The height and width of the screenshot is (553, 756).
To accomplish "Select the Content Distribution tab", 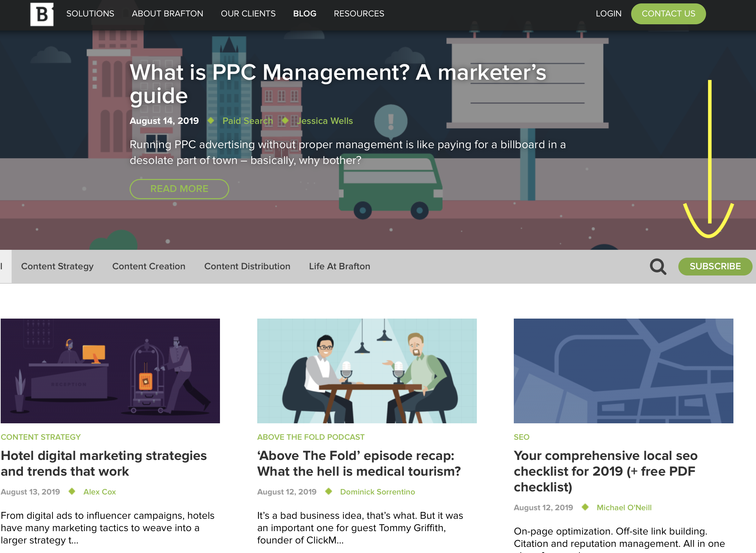I will pyautogui.click(x=247, y=266).
